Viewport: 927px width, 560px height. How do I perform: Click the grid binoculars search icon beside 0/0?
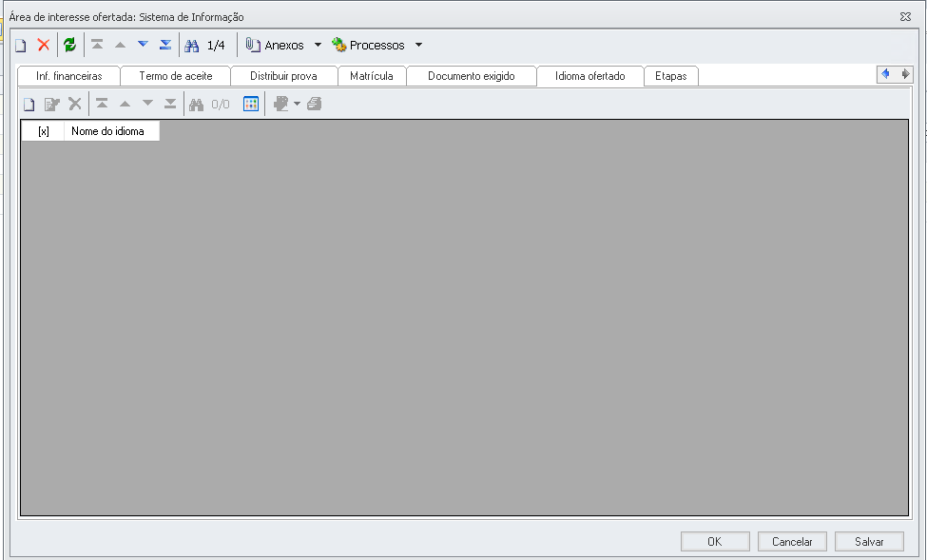coord(196,105)
